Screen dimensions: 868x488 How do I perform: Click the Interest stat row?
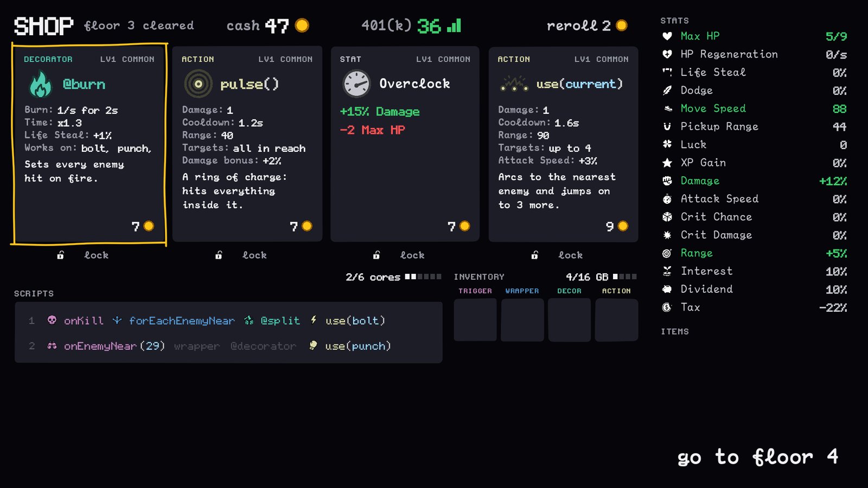point(755,271)
